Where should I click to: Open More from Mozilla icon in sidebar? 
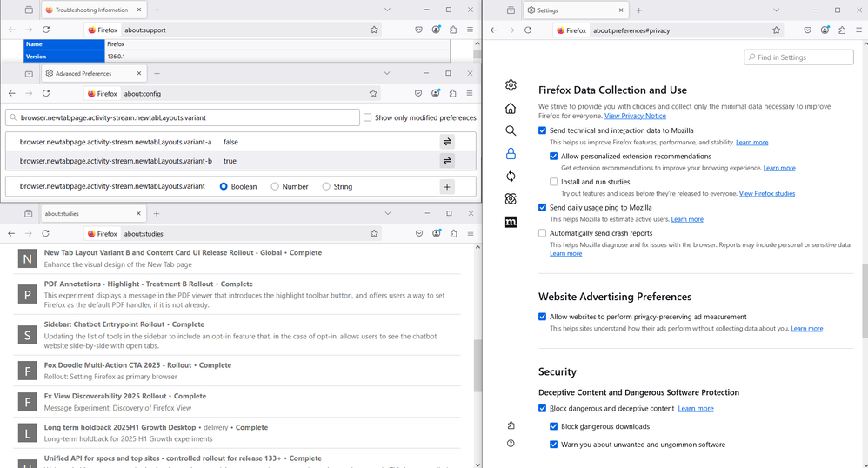point(511,222)
